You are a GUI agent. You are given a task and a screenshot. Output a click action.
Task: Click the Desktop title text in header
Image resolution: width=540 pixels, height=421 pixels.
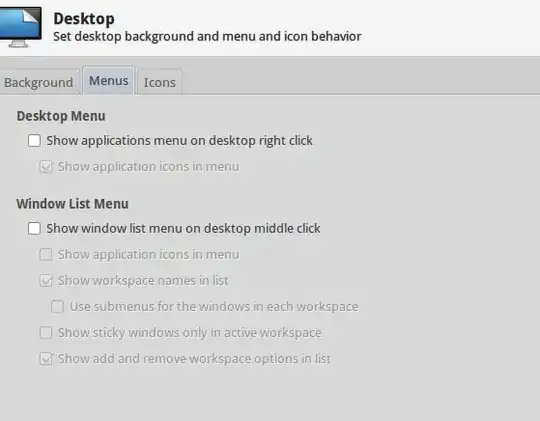84,19
